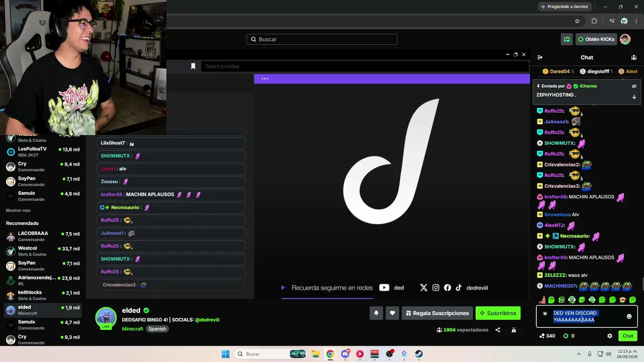The width and height of the screenshot is (644, 362).
Task: Click the X logo in stream overlay
Action: pyautogui.click(x=424, y=288)
